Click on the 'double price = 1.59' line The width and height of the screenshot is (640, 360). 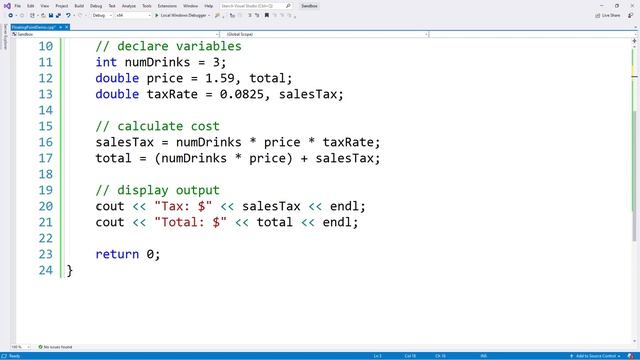194,78
